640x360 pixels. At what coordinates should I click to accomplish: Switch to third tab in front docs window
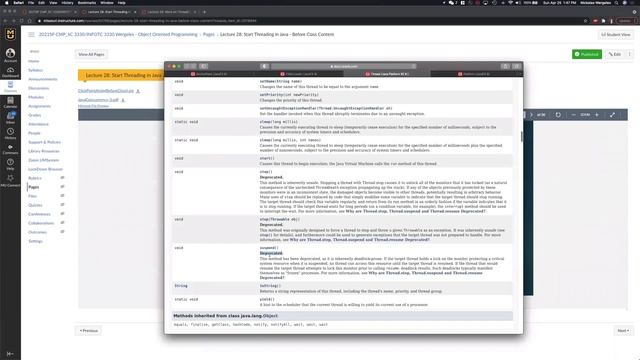point(387,74)
